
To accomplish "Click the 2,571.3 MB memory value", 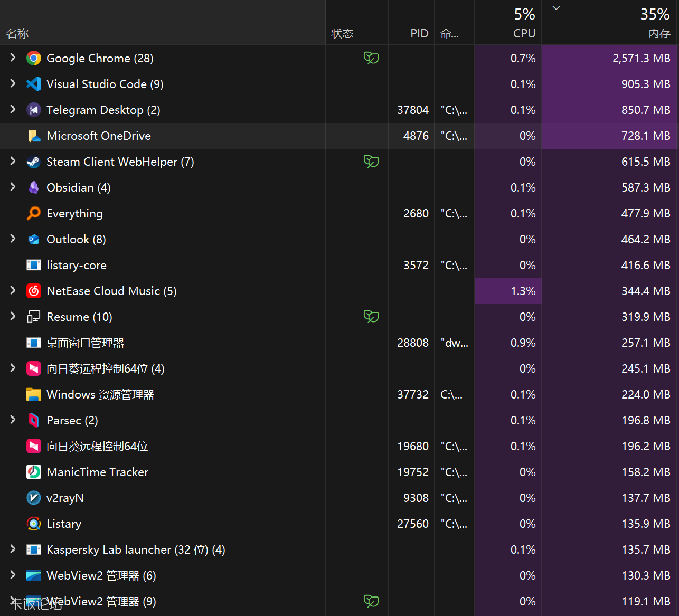I will (642, 58).
